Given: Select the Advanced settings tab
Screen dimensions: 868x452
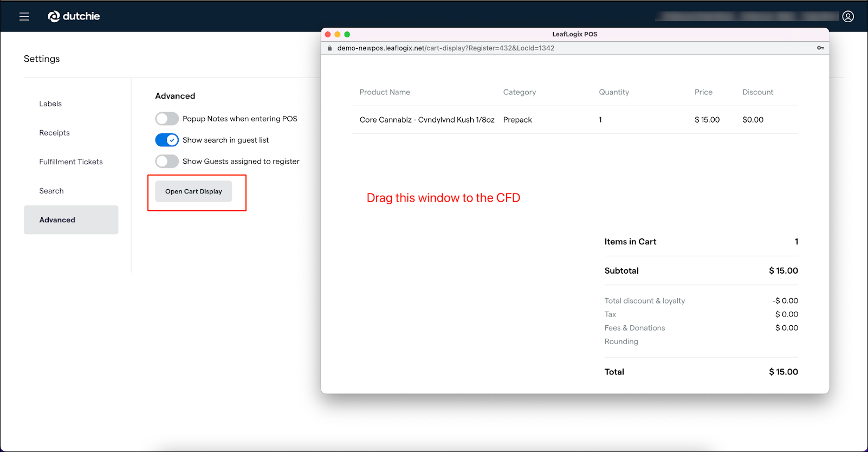Looking at the screenshot, I should pos(71,219).
